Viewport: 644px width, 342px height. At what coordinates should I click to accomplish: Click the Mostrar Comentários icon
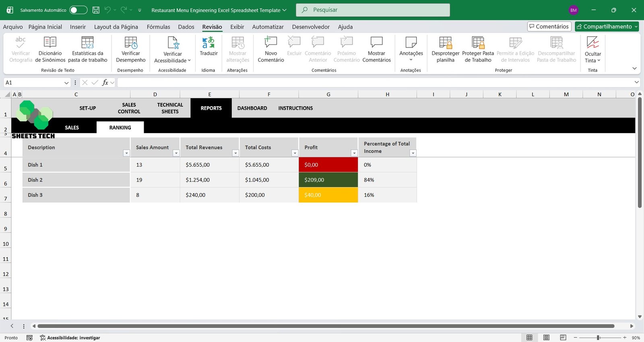pyautogui.click(x=376, y=43)
